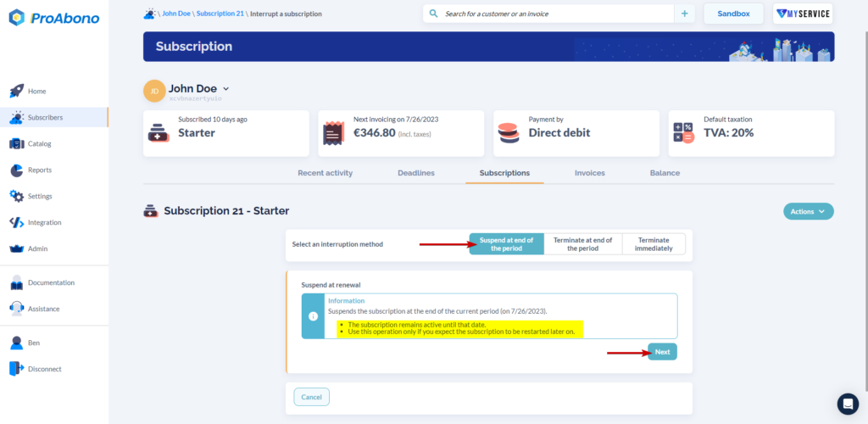Click the Cancel button

coord(311,397)
